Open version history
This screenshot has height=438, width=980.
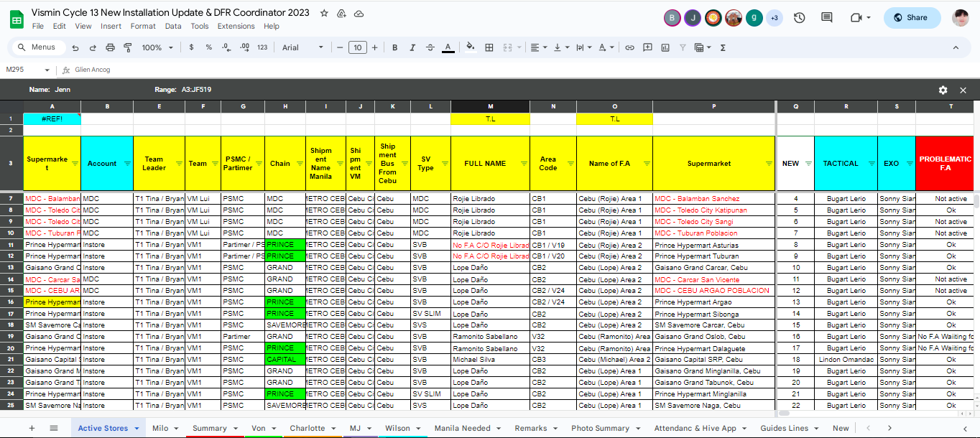[x=799, y=17]
